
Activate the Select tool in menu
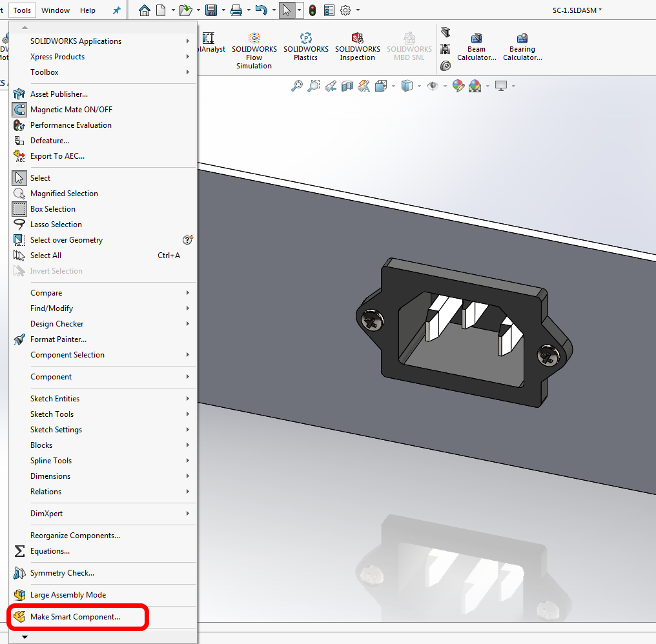coord(103,177)
